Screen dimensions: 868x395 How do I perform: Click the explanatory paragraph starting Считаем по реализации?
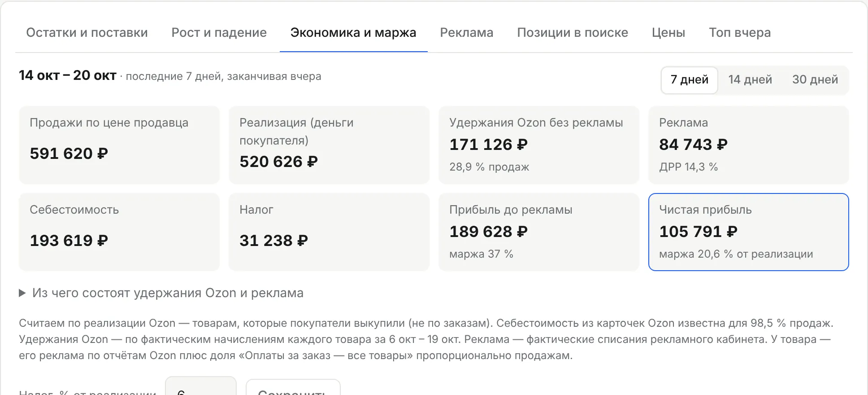pos(426,339)
